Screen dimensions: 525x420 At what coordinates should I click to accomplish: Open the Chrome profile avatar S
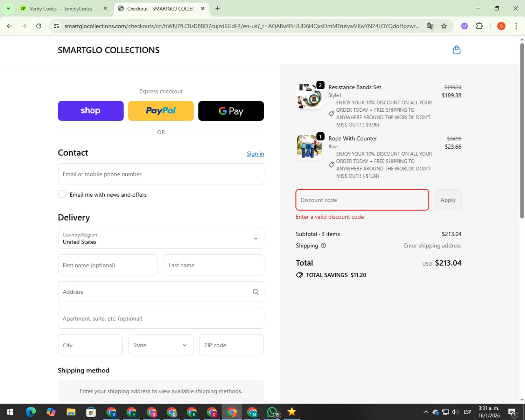501,26
